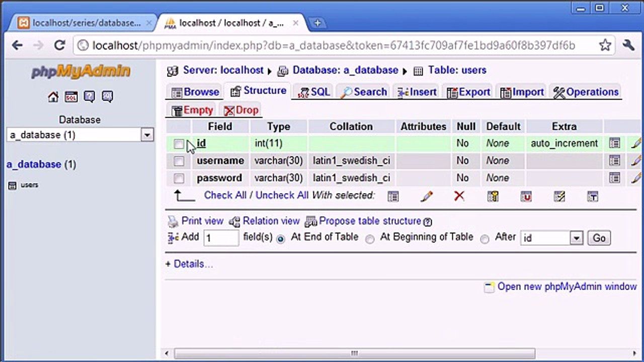Click auto_increment cell in id row
644x362 pixels.
[x=564, y=143]
